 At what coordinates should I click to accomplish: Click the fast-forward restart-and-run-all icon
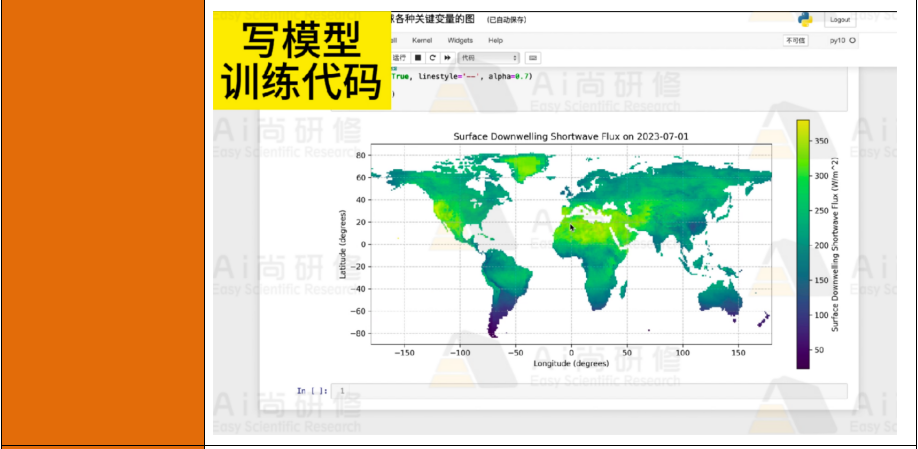click(x=447, y=58)
